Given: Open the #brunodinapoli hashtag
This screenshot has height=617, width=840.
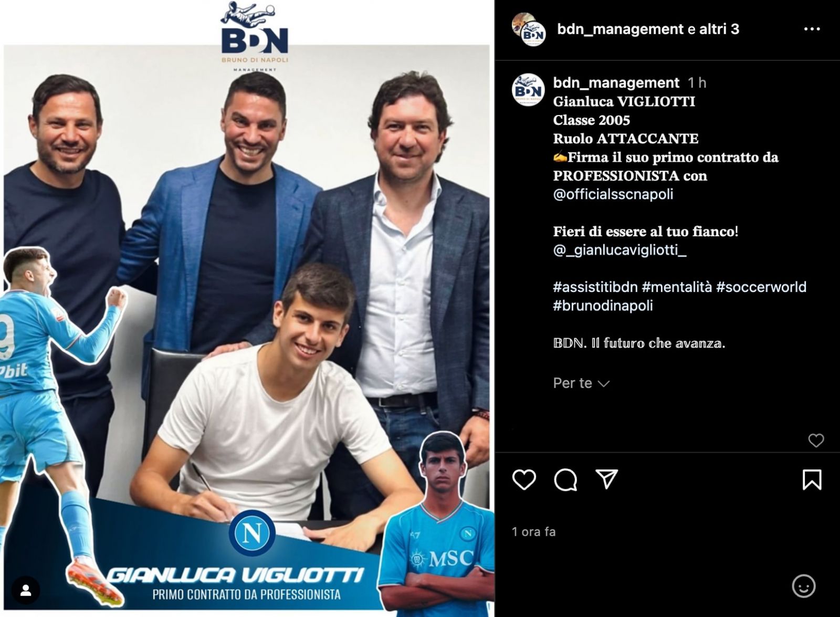Looking at the screenshot, I should [603, 306].
